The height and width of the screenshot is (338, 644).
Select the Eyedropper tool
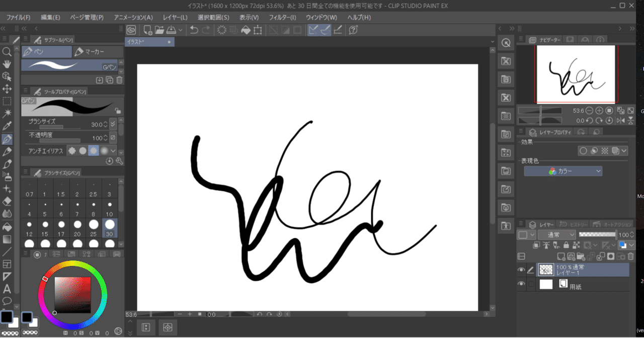pyautogui.click(x=7, y=126)
